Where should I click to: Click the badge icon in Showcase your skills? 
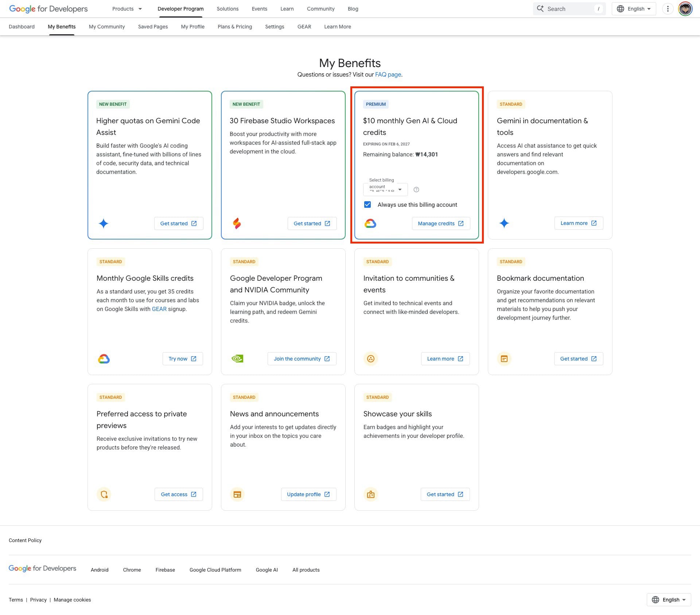pos(371,494)
